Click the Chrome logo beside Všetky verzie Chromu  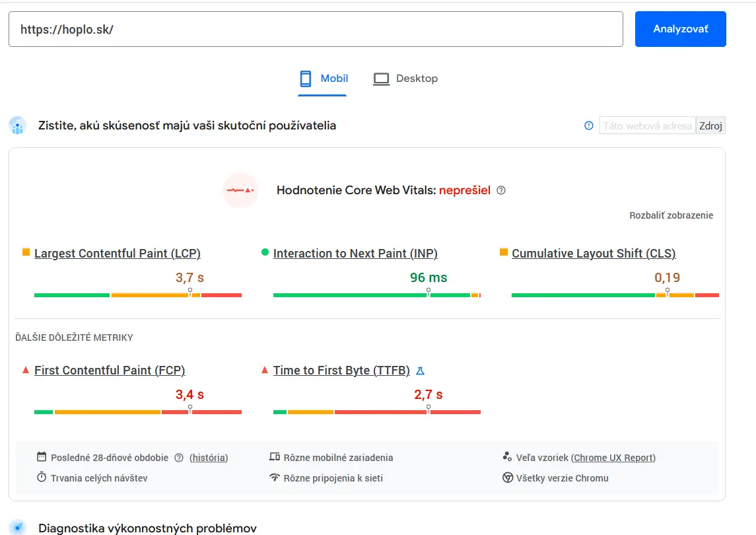click(508, 478)
